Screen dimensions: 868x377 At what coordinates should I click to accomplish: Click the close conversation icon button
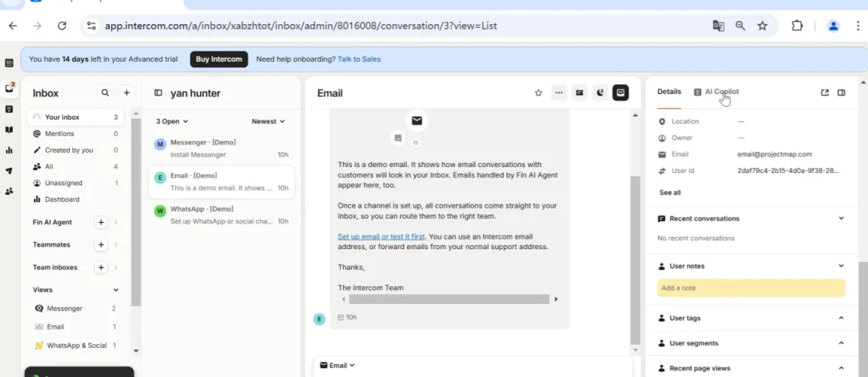click(x=620, y=93)
